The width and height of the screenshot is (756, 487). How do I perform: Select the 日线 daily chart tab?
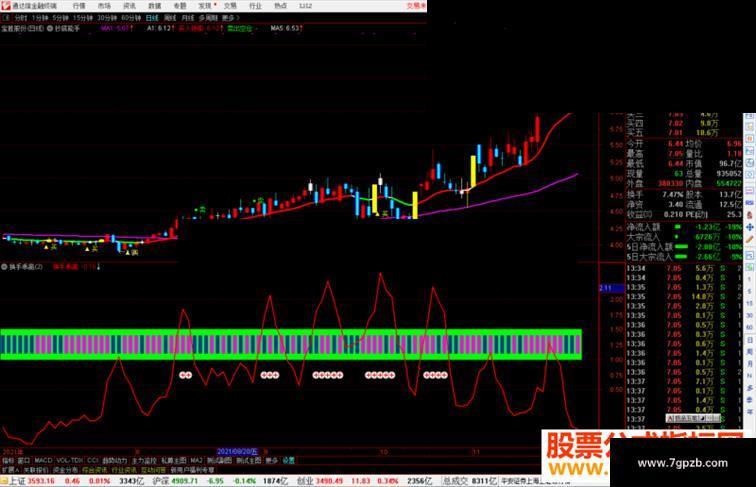point(152,18)
